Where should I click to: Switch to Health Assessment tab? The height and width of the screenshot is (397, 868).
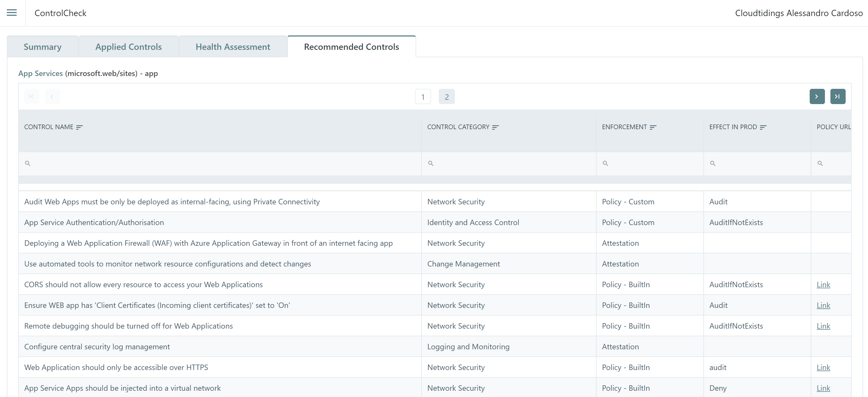pyautogui.click(x=233, y=47)
